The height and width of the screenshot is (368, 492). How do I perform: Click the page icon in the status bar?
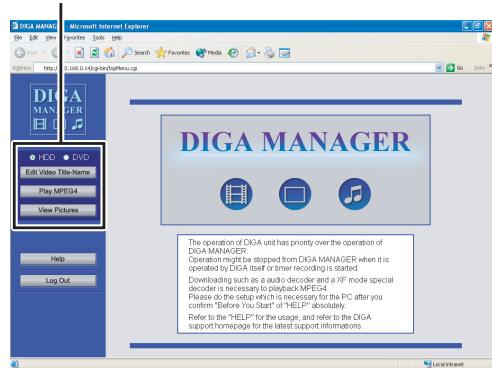15,364
